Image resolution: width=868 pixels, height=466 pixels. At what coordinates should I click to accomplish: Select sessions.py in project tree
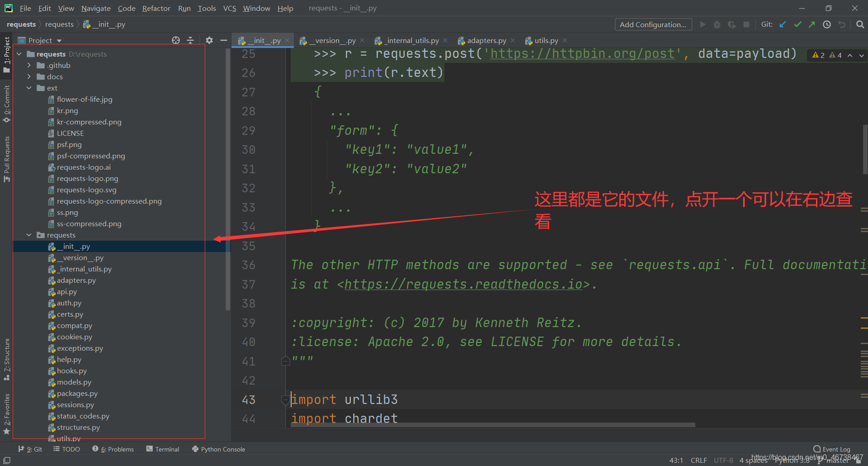[75, 405]
